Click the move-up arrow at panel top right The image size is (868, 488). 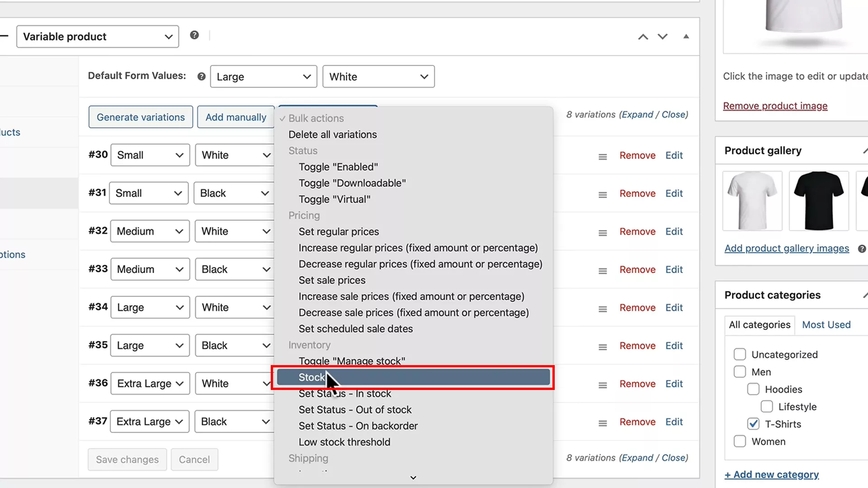pos(643,37)
